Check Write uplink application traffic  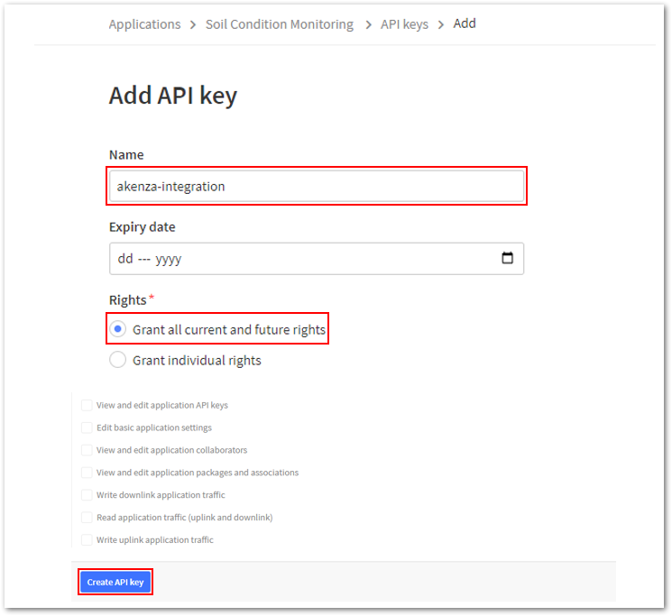pos(87,539)
